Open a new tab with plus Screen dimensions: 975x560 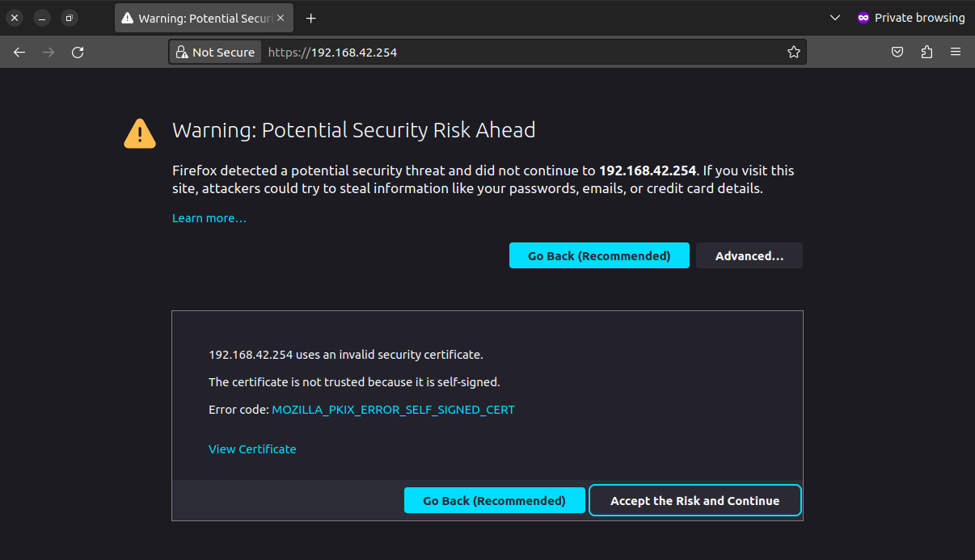310,18
